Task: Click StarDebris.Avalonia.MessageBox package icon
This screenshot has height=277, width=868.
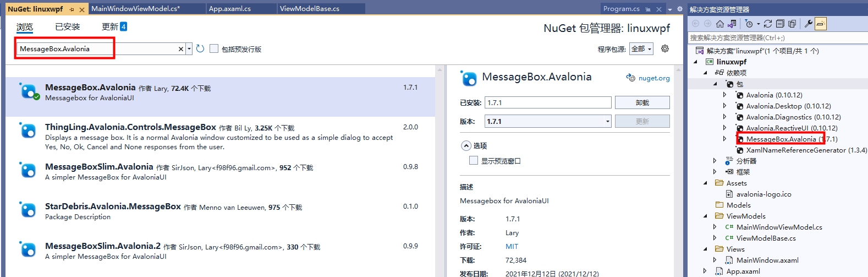Action: click(28, 210)
